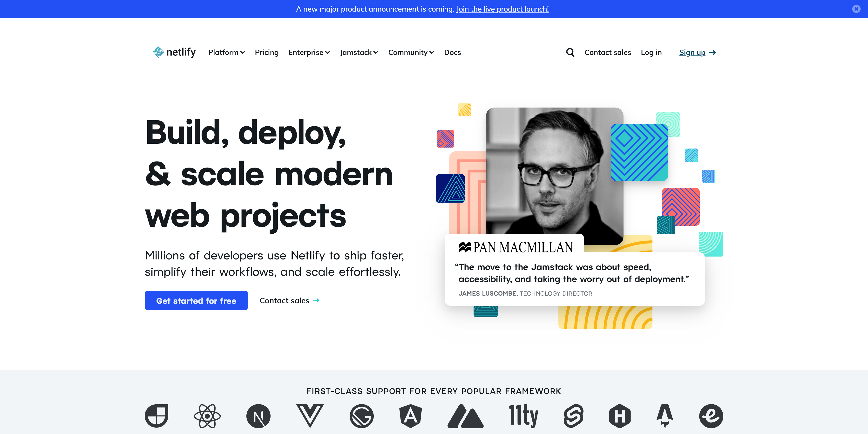Image resolution: width=868 pixels, height=434 pixels.
Task: Click "Millions of developers use Netlify" text
Action: pos(274,264)
